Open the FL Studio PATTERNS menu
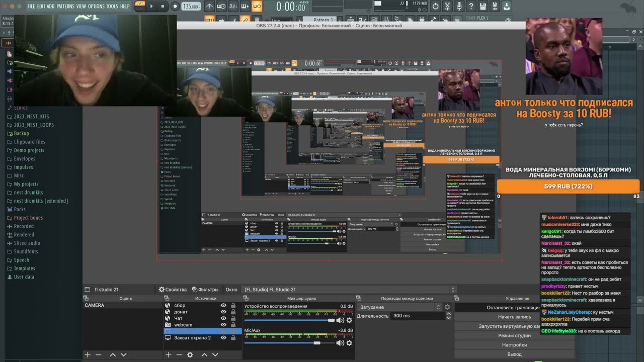The image size is (644, 362). click(65, 7)
